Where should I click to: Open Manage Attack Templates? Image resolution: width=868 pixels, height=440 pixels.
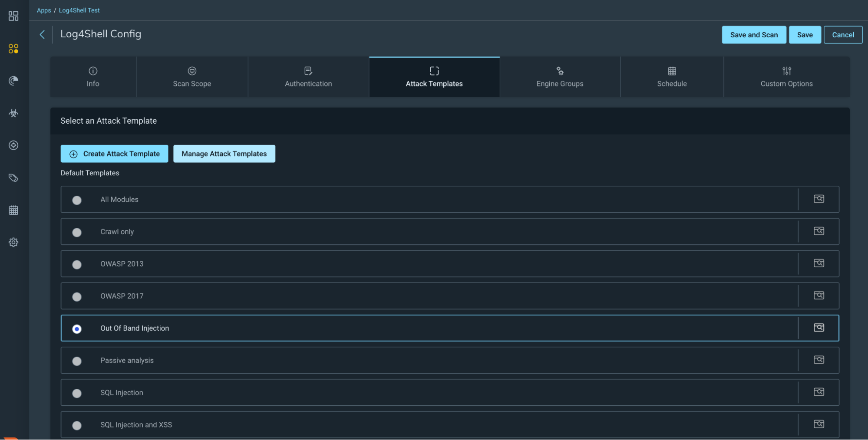pos(224,154)
